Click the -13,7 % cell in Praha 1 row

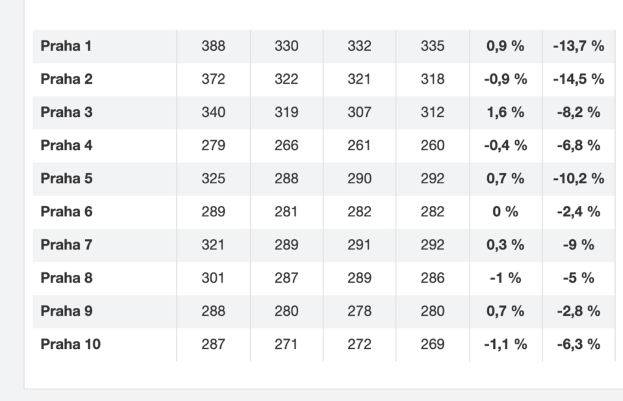pos(578,46)
